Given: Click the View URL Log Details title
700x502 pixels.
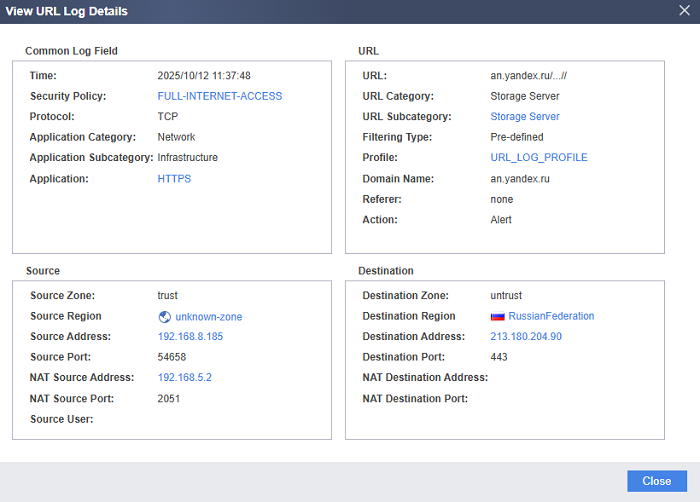Looking at the screenshot, I should [x=67, y=11].
